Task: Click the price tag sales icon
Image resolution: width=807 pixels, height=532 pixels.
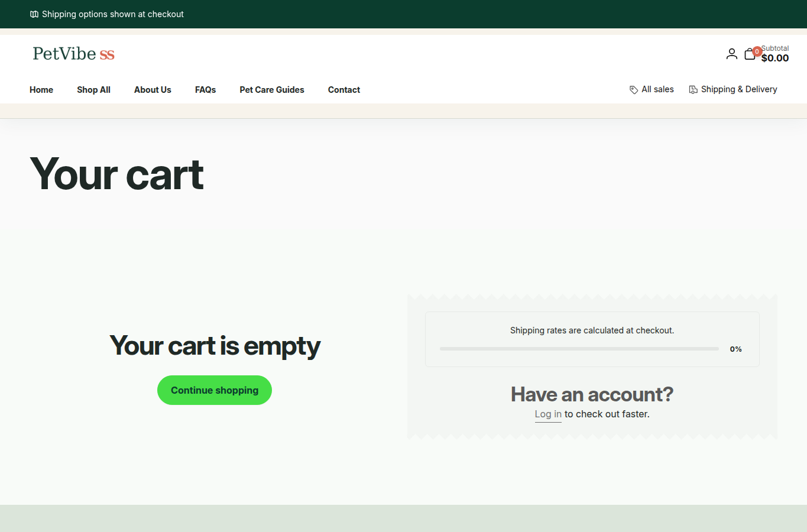Action: coord(634,90)
